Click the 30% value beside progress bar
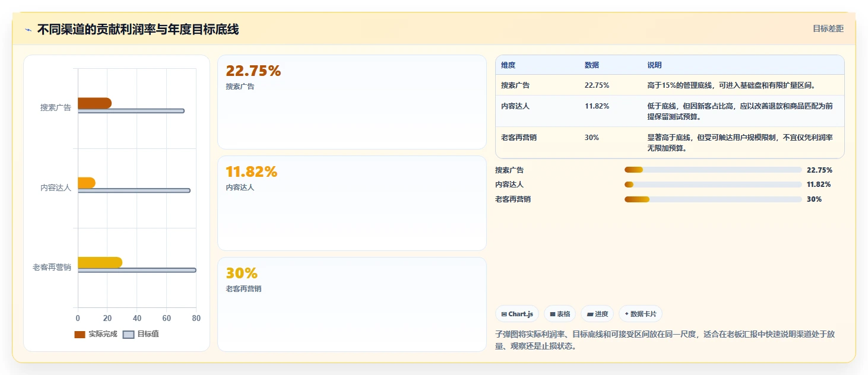The width and height of the screenshot is (868, 375). click(815, 199)
